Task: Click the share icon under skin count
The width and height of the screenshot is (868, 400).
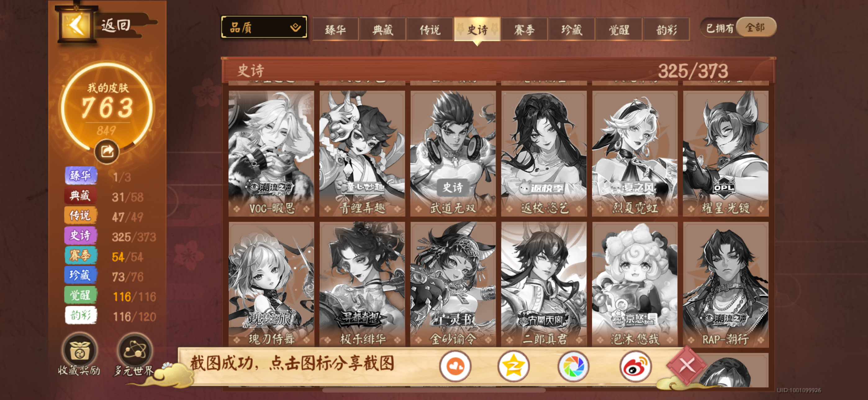Action: (107, 152)
